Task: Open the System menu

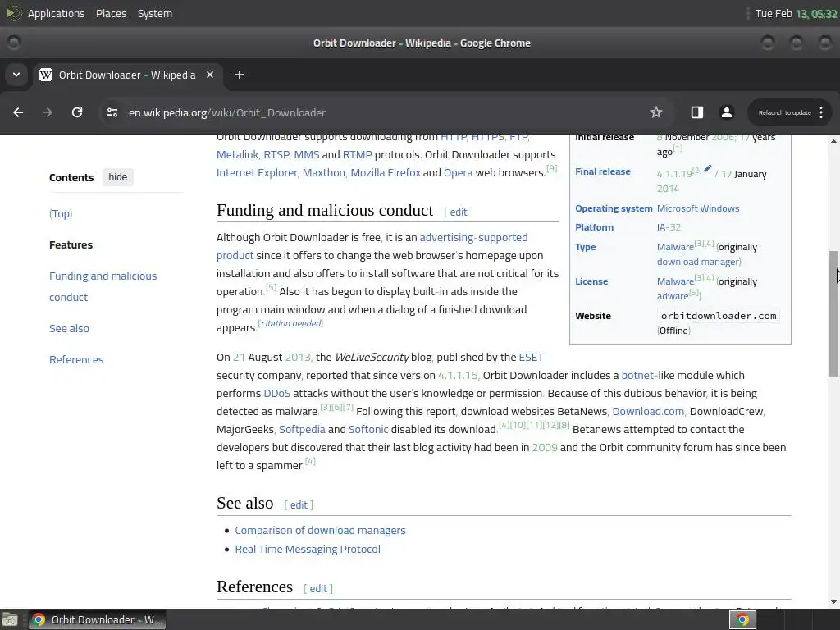Action: (155, 13)
